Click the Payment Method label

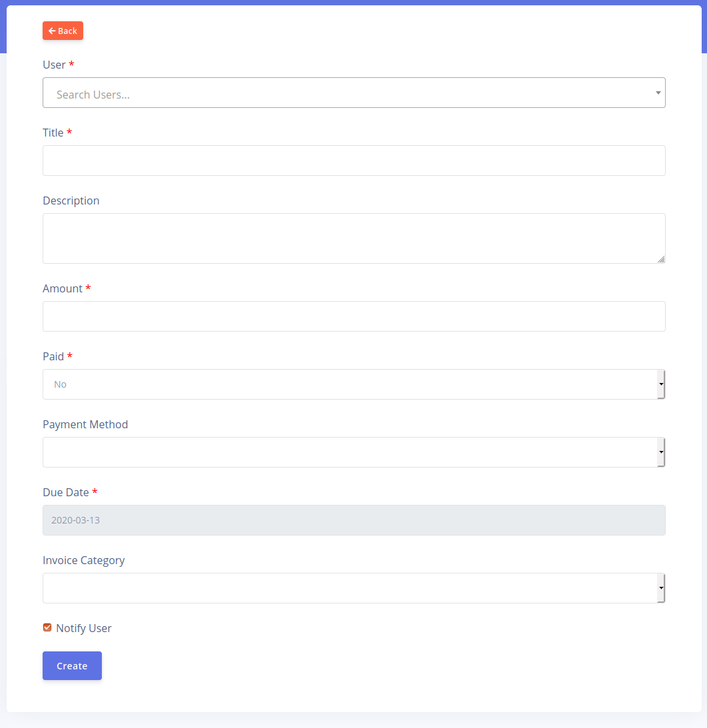pos(85,424)
